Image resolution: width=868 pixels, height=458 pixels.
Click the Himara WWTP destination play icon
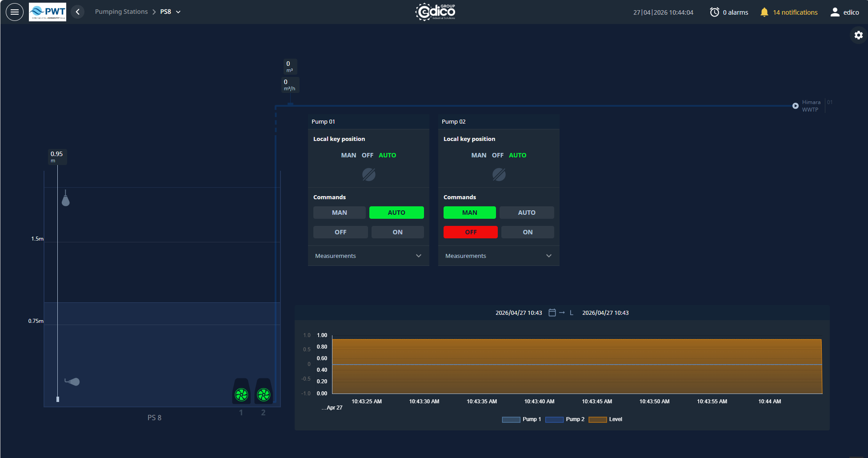(x=795, y=106)
